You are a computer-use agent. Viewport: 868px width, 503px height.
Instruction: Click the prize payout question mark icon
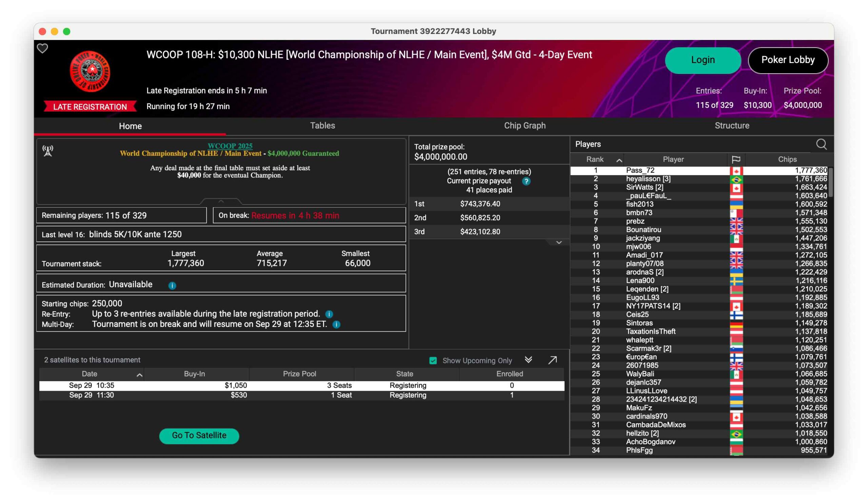point(526,181)
